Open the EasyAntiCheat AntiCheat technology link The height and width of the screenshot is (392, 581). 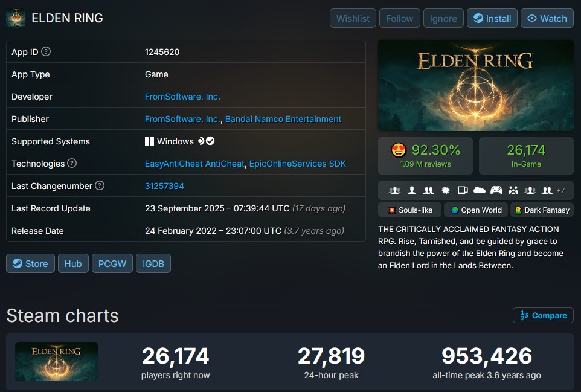(194, 164)
